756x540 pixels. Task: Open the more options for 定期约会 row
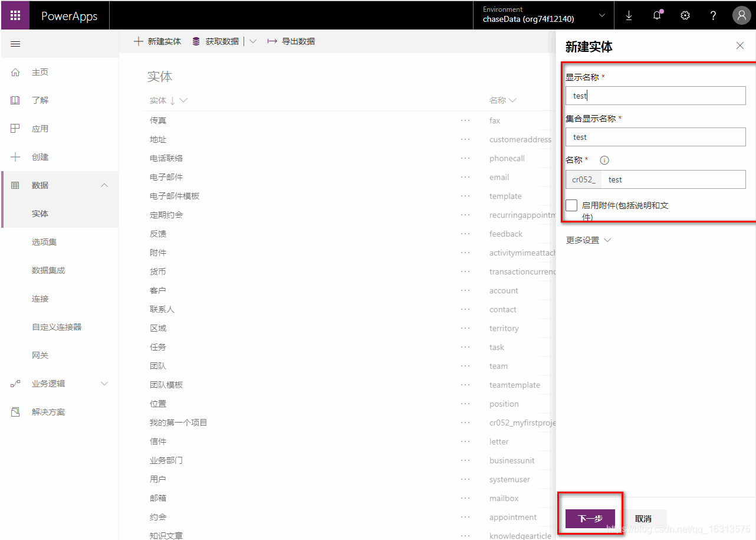click(465, 215)
